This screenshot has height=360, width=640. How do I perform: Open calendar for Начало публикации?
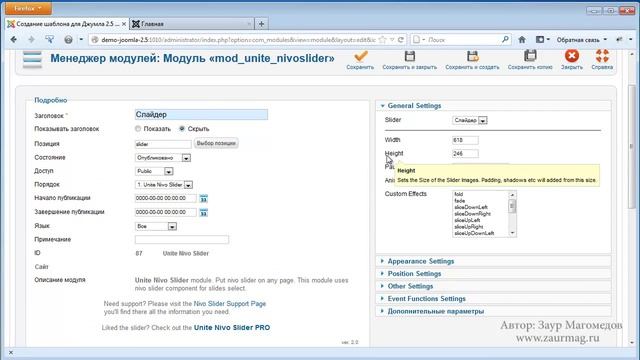pyautogui.click(x=203, y=199)
